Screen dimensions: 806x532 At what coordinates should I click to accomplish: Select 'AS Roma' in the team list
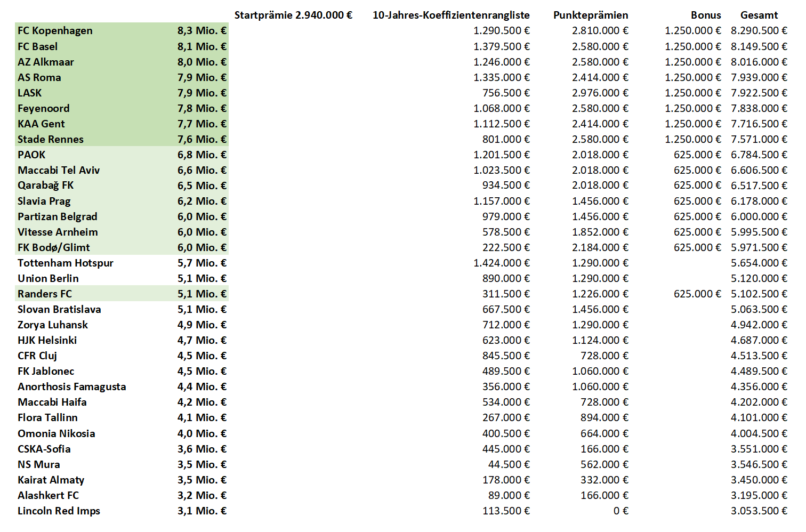tap(39, 77)
